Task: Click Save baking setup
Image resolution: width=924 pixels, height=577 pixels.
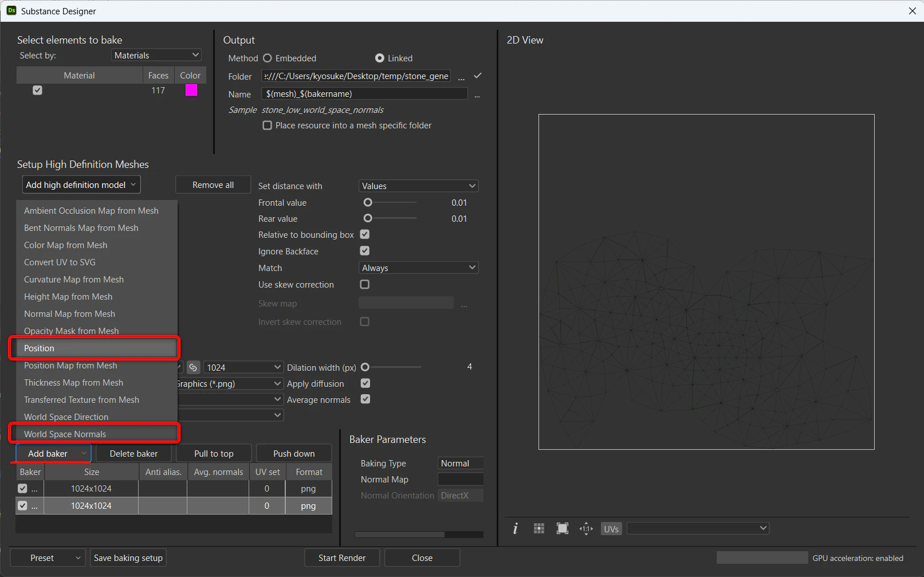Action: click(x=128, y=558)
